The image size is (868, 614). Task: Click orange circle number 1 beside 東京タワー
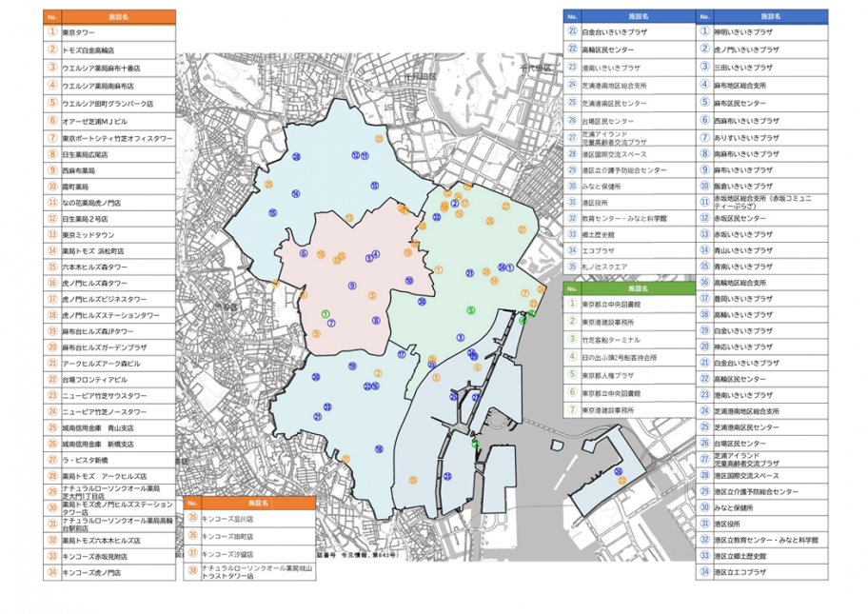tap(53, 32)
